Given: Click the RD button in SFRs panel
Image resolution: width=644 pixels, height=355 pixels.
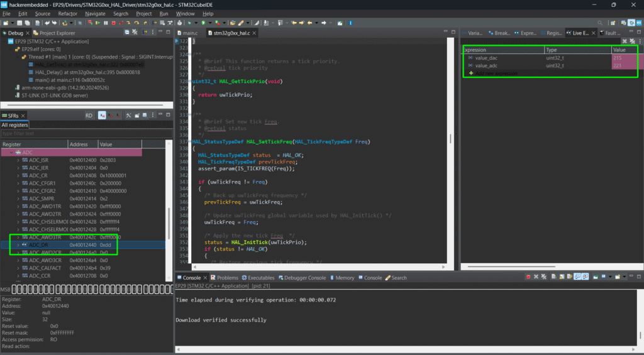Looking at the screenshot, I should click(89, 116).
